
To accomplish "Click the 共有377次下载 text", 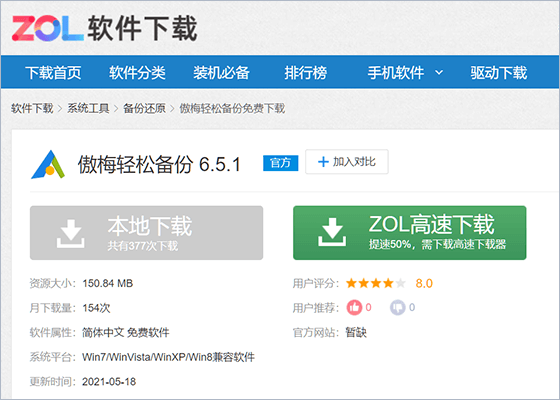I will tap(143, 246).
